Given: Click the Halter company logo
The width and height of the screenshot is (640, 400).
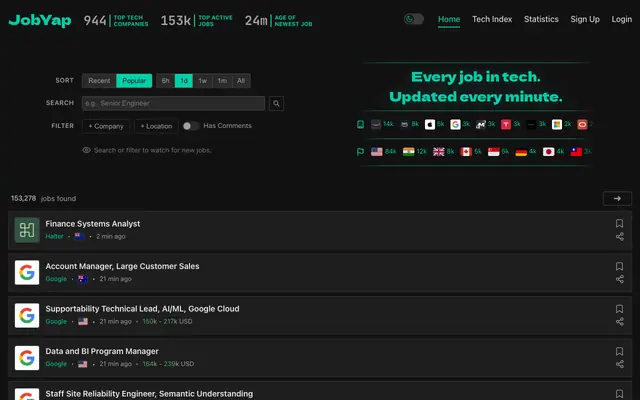Looking at the screenshot, I should (27, 230).
